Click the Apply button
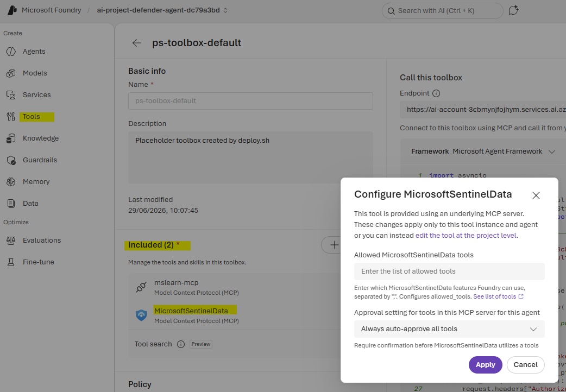Image resolution: width=566 pixels, height=392 pixels. click(485, 364)
